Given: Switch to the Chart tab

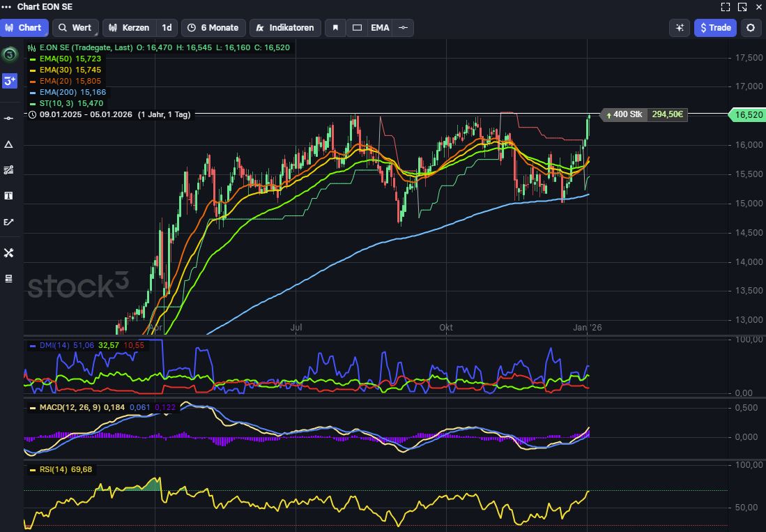Looking at the screenshot, I should (24, 28).
